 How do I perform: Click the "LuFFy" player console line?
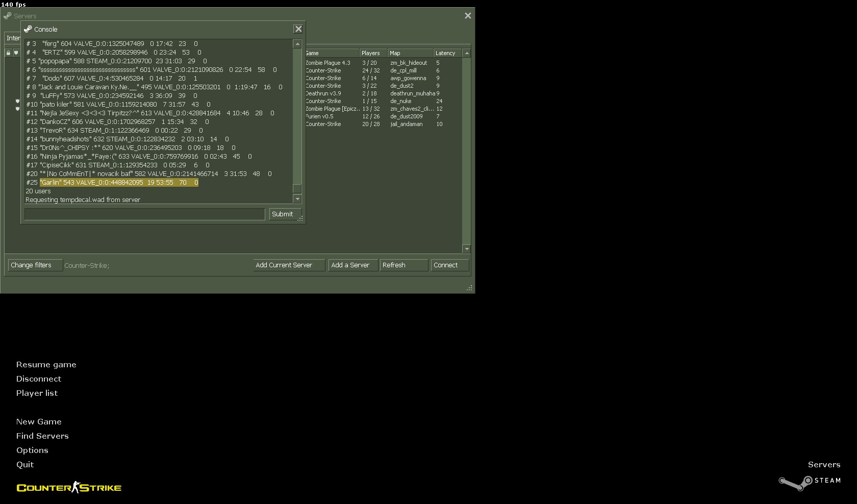tap(112, 96)
